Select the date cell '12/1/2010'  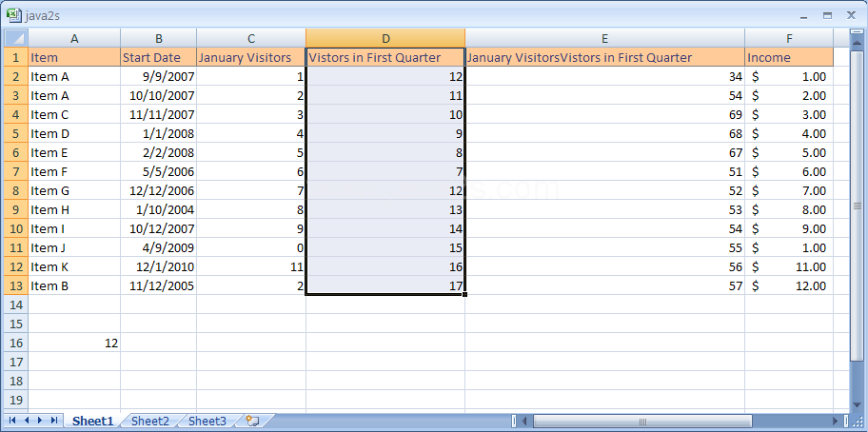158,266
